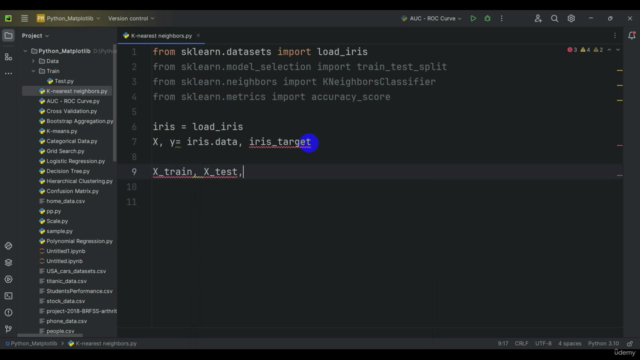Open Code With Me user icon
Screen dimensions: 640x360
tap(538, 18)
